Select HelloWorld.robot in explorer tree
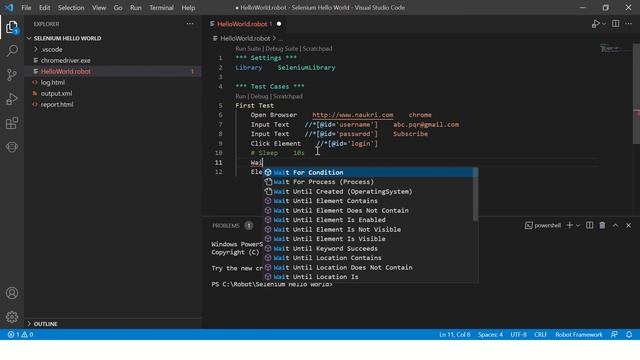This screenshot has width=640, height=360. pyautogui.click(x=65, y=71)
